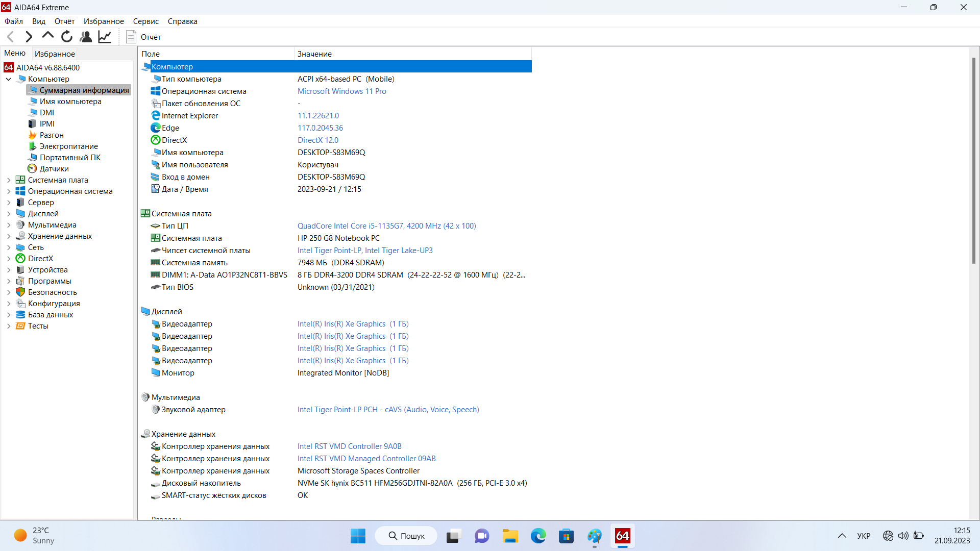Open the Избранное menu in menu bar
980x551 pixels.
[104, 21]
